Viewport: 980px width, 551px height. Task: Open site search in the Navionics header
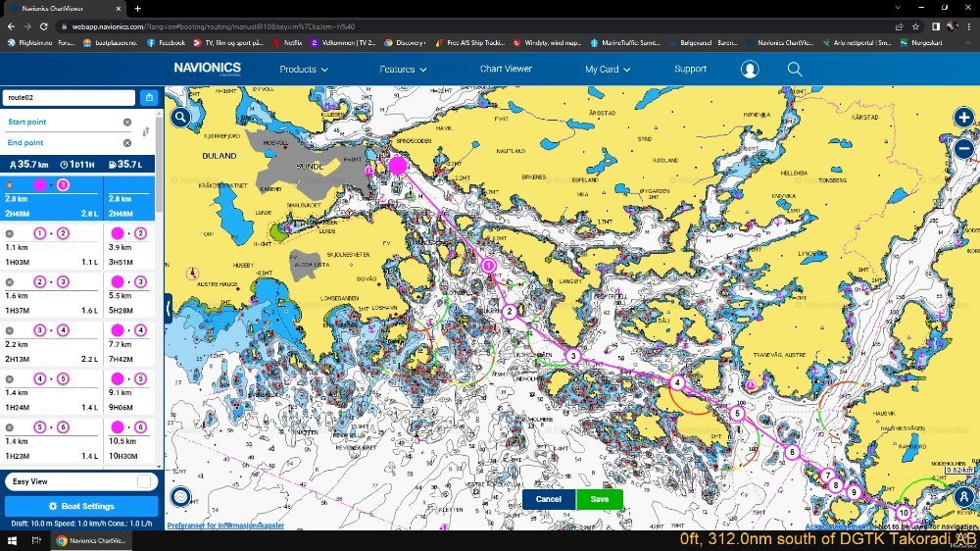tap(795, 69)
